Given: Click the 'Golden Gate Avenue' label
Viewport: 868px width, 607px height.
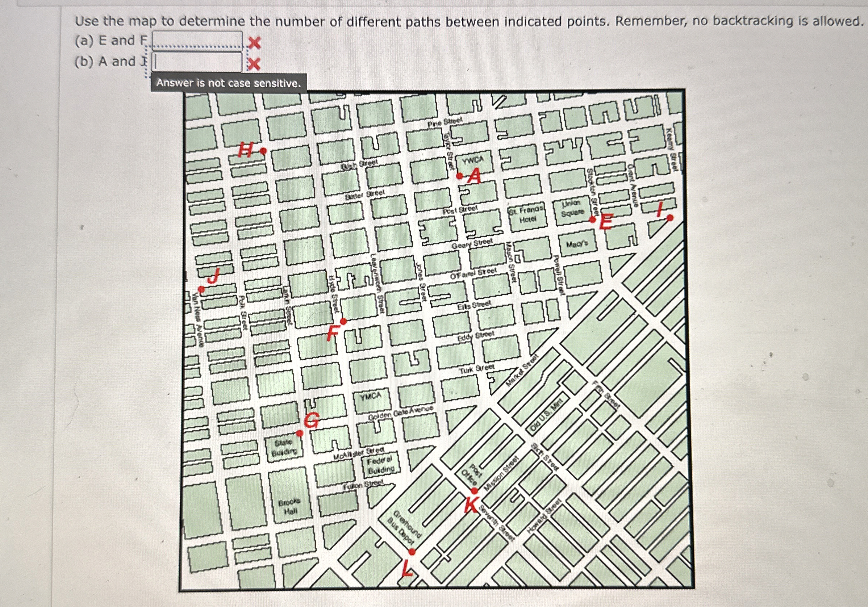Looking at the screenshot, I should (401, 413).
